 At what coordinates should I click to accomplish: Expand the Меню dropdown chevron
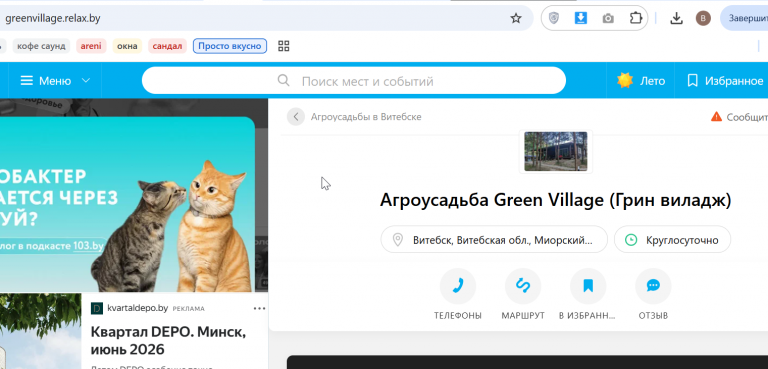click(x=86, y=80)
